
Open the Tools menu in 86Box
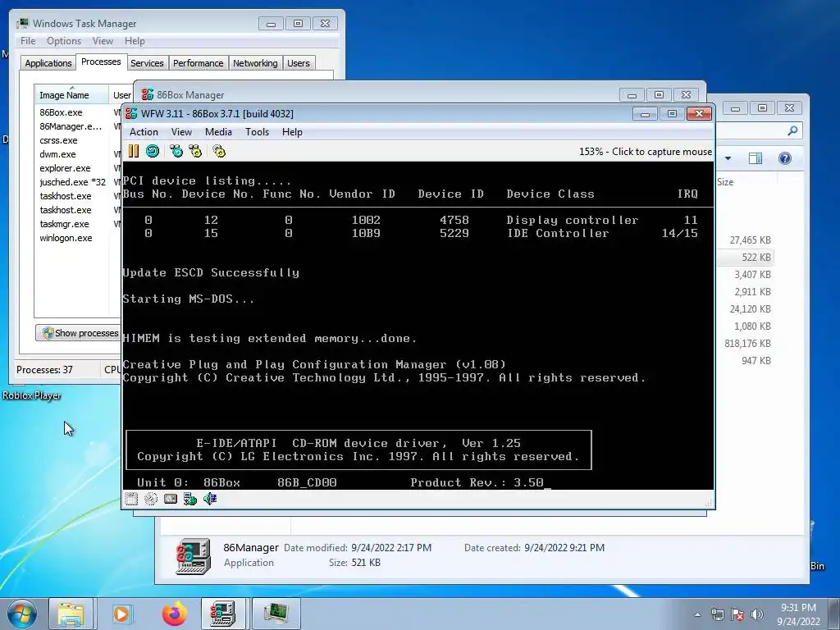pos(257,132)
